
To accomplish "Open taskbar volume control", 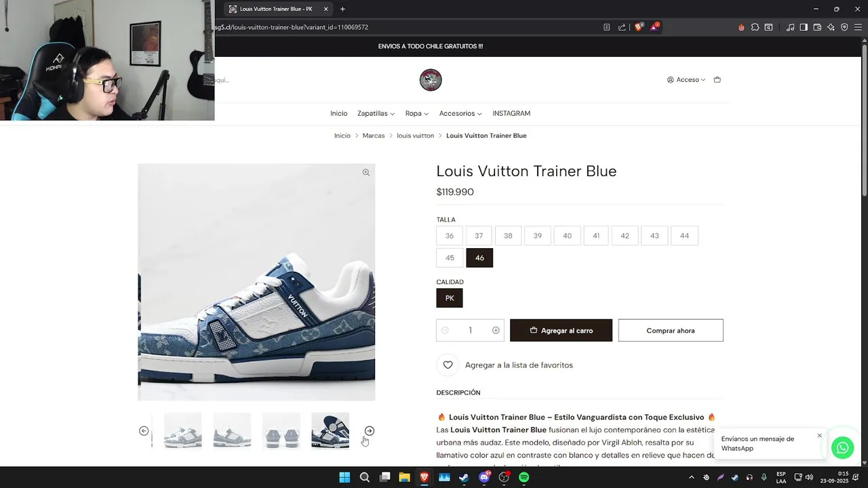I will 809,477.
